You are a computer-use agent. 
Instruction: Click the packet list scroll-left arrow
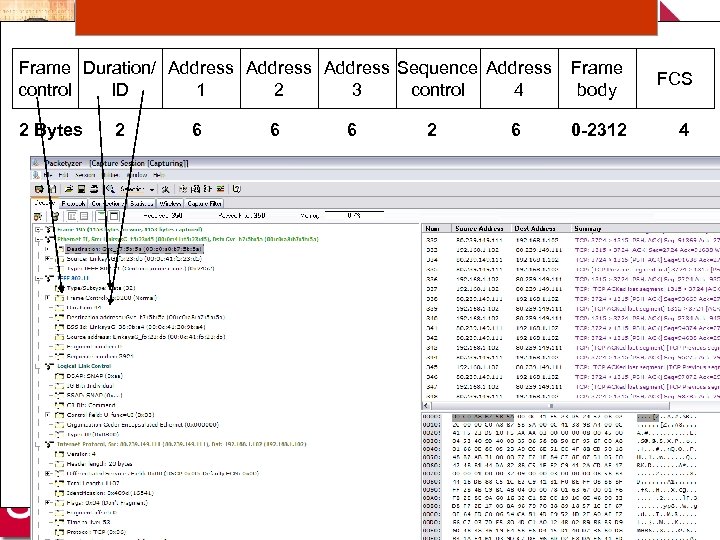coord(426,406)
